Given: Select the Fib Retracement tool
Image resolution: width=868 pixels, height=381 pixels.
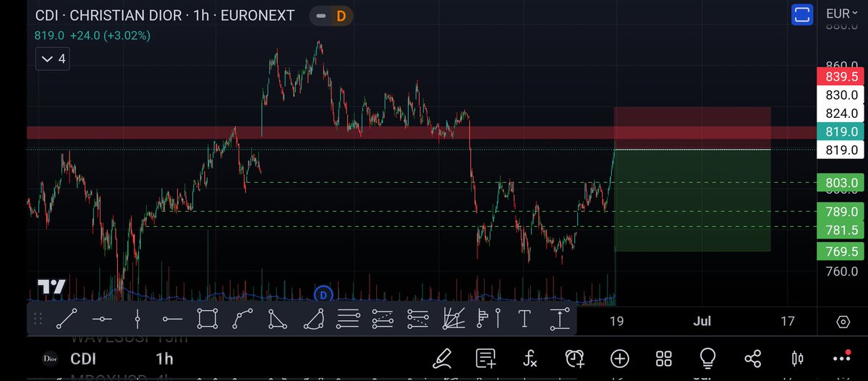Looking at the screenshot, I should point(348,318).
